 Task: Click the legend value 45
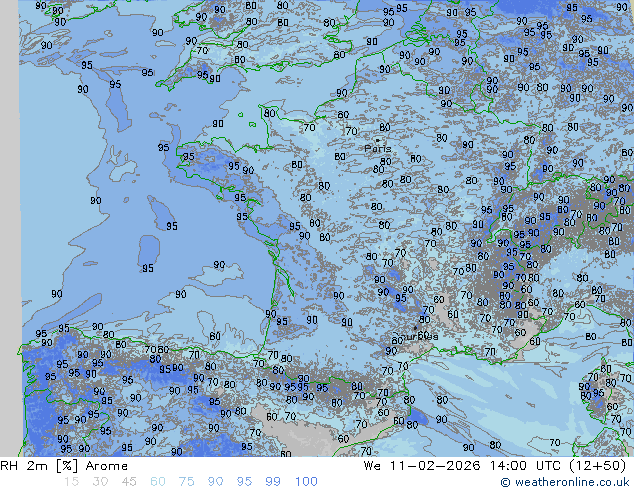(129, 482)
